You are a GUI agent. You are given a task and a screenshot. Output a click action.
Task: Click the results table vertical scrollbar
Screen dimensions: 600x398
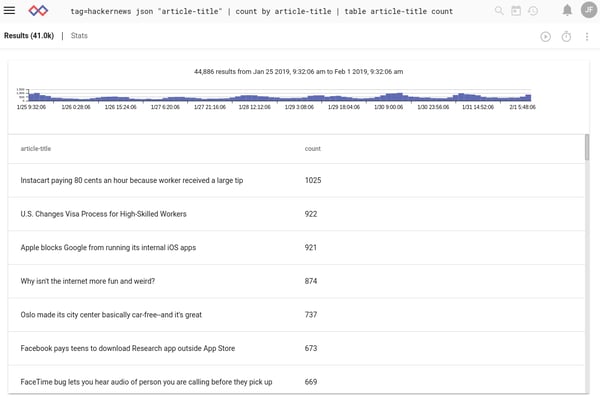tap(587, 147)
